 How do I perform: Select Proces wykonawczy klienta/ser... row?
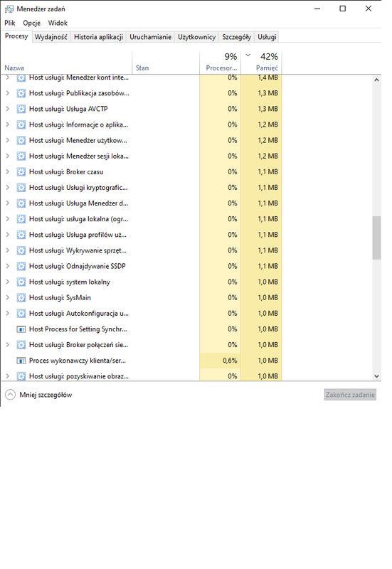coord(142,361)
